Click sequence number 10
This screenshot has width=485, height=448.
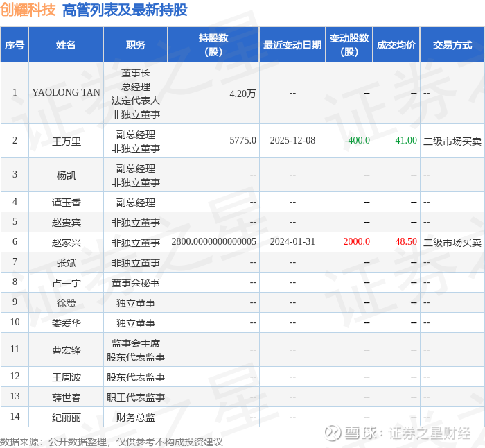click(15, 322)
